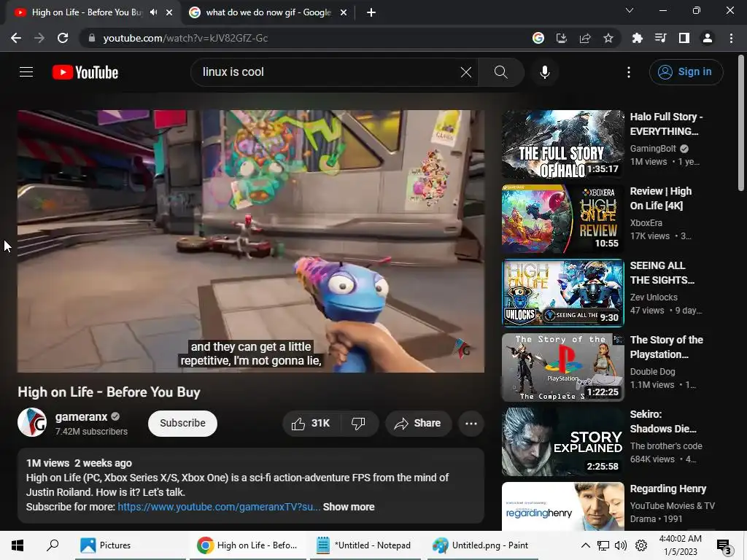Open the taskbar clock
This screenshot has width=747, height=560.
[681, 545]
